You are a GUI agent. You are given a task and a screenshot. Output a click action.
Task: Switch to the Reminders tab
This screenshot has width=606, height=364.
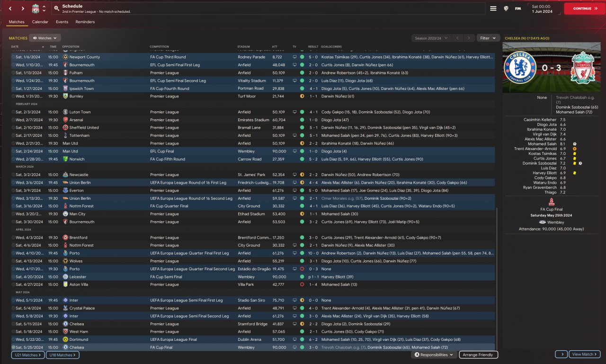coord(85,22)
